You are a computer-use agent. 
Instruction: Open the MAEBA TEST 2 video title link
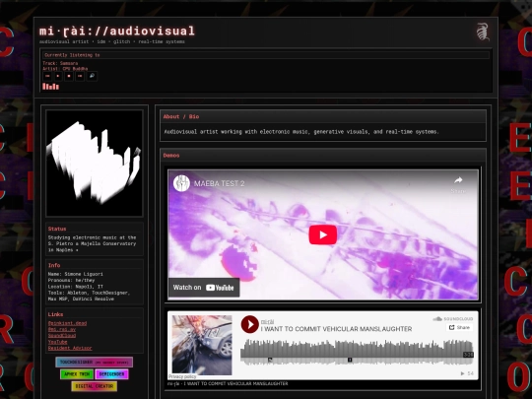coord(219,183)
